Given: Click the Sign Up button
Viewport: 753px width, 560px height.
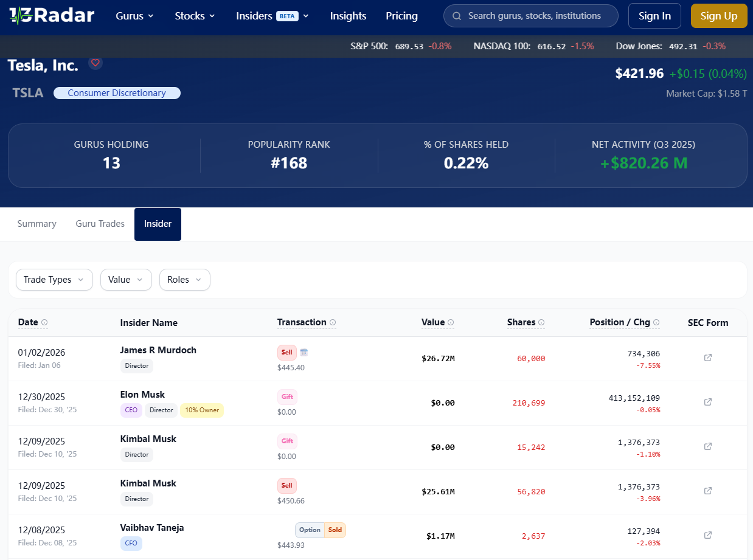Looking at the screenshot, I should click(718, 16).
